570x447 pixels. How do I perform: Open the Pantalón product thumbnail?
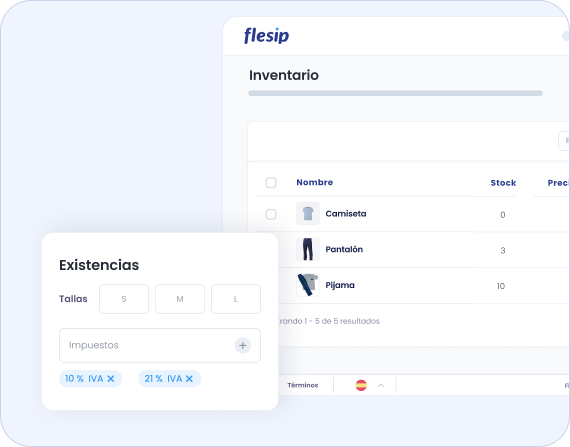(x=308, y=249)
